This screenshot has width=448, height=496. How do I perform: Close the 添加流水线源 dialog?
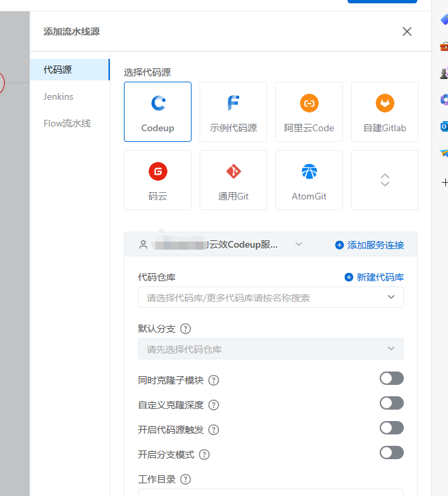click(407, 31)
